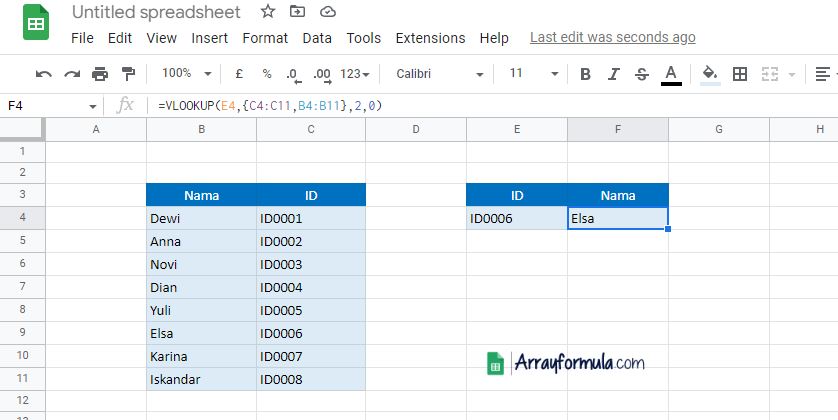Viewport: 838px width, 420px height.
Task: Select cell containing ID0006 in column E
Action: (x=516, y=218)
